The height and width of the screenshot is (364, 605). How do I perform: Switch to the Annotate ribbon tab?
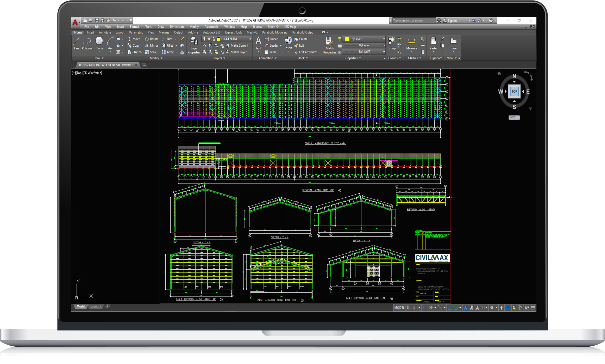[x=105, y=33]
